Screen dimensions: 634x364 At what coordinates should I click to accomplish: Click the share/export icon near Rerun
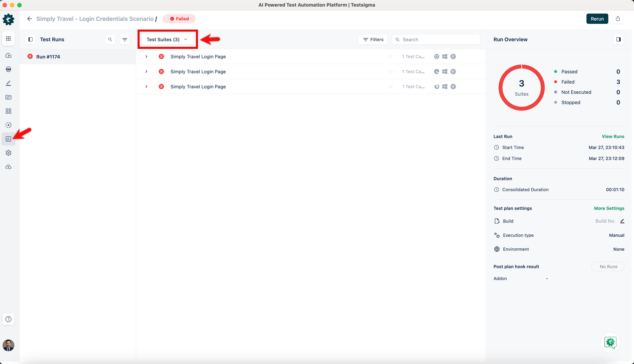pos(618,19)
